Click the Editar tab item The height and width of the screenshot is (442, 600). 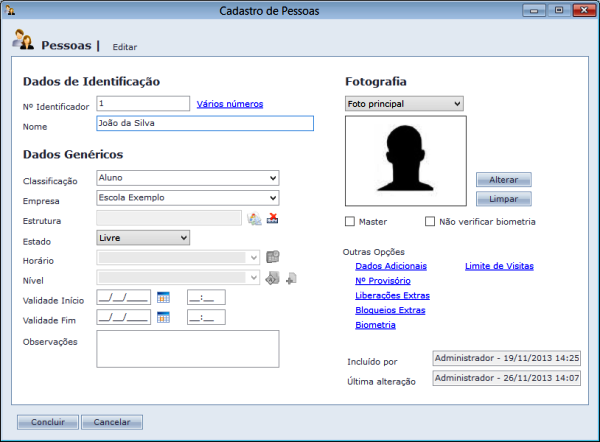click(125, 47)
